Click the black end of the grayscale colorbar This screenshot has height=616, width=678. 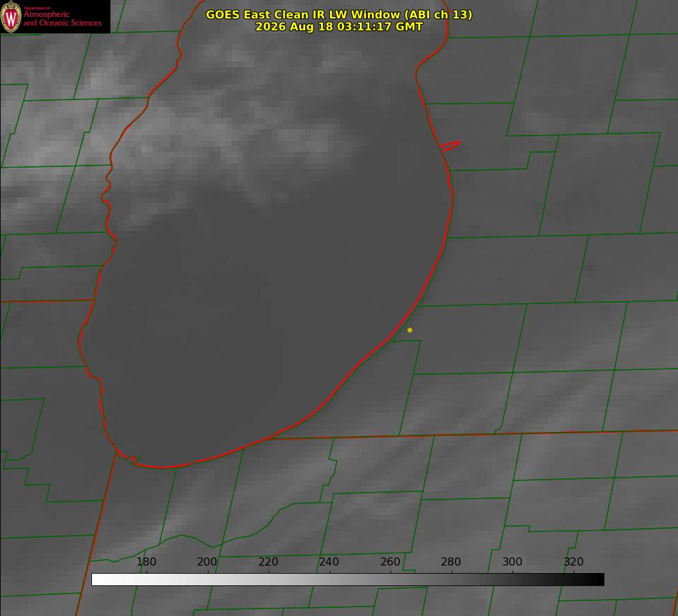click(x=596, y=580)
